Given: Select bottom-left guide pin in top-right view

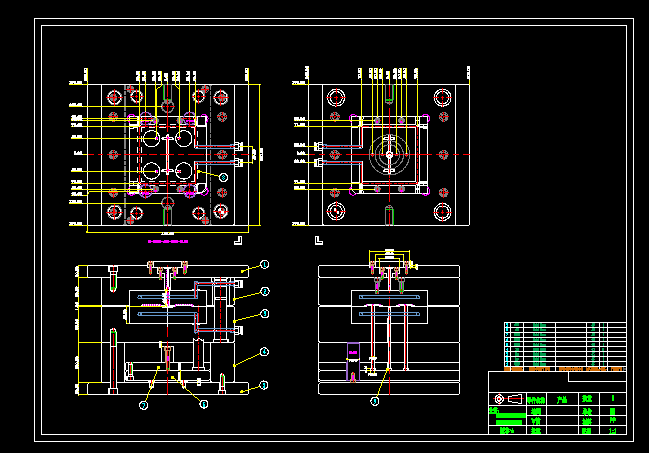Looking at the screenshot, I should click(x=336, y=212).
